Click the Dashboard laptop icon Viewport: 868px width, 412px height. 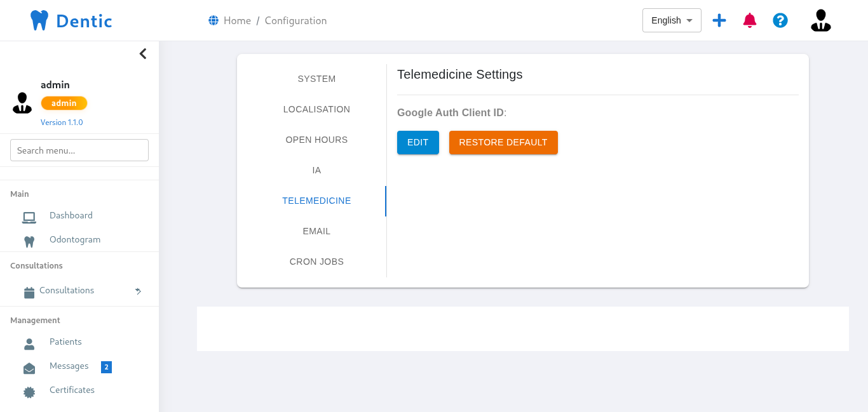coord(29,217)
